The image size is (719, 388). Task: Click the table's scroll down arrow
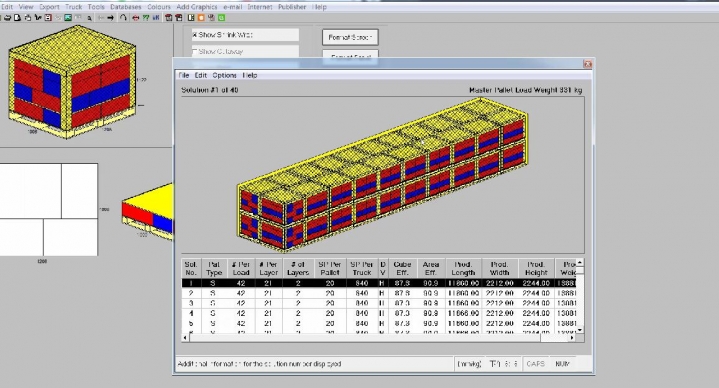580,329
